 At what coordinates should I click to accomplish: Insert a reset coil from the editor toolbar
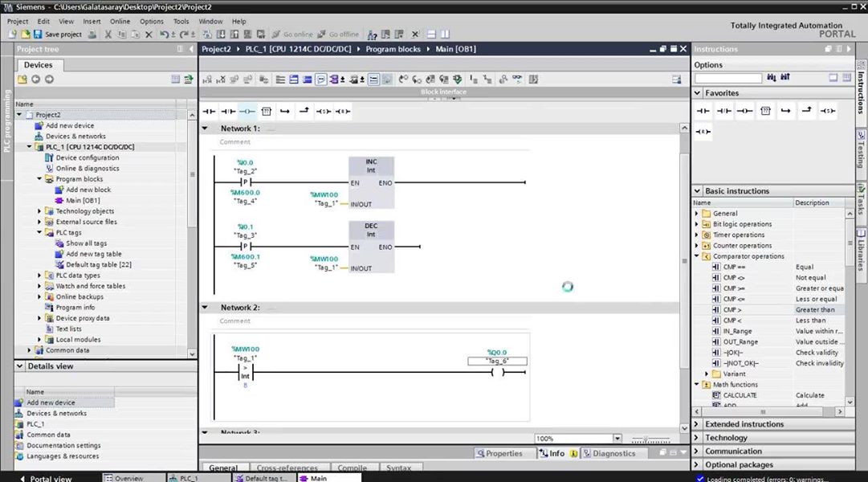pos(343,112)
